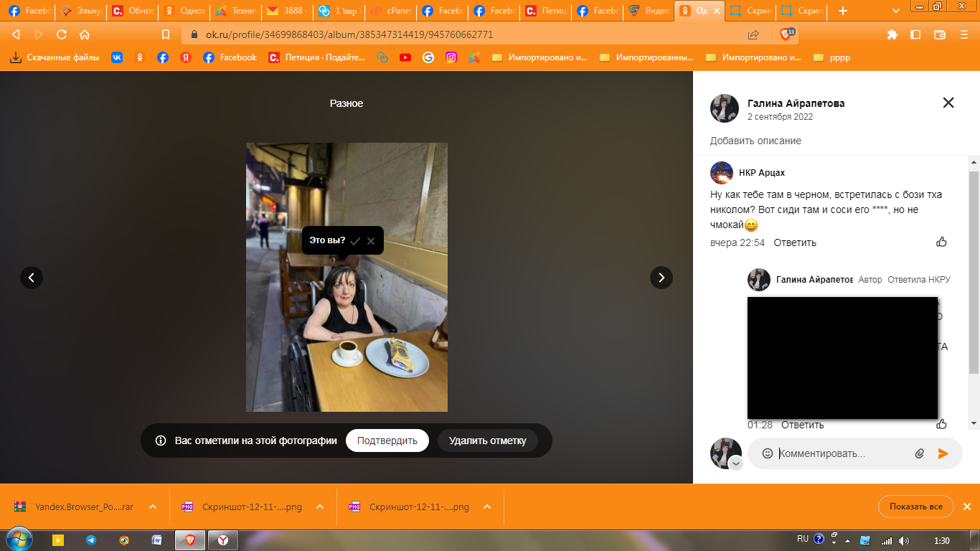Open the 'Скачанные файлы' bookmark
980x551 pixels.
(55, 57)
